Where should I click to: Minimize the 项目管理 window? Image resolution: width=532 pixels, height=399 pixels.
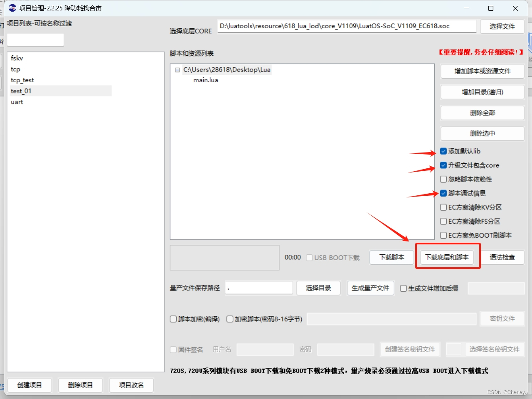467,8
